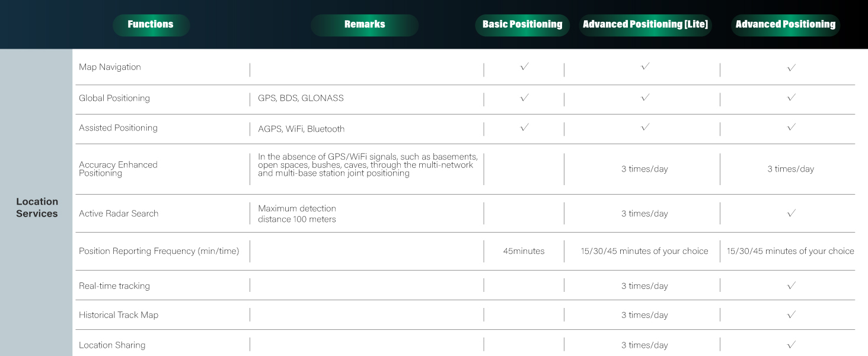Viewport: 868px width, 356px height.
Task: Click Location Sharing checkmark under Advanced Positioning
Action: pos(791,344)
